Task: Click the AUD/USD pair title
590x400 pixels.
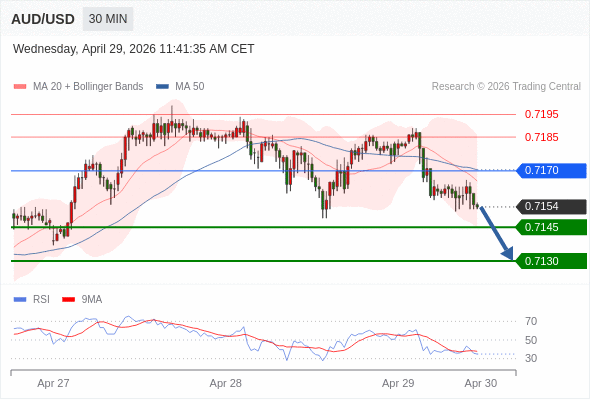Action: point(43,19)
